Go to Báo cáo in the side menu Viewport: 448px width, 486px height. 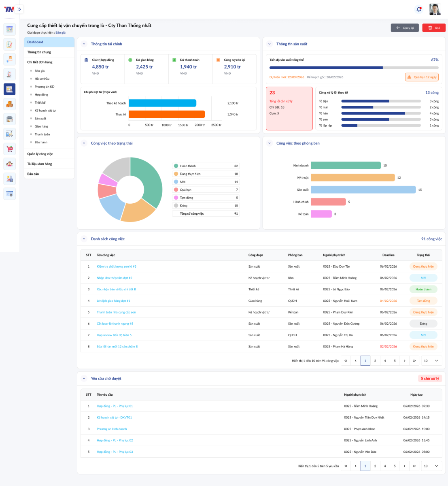point(33,174)
